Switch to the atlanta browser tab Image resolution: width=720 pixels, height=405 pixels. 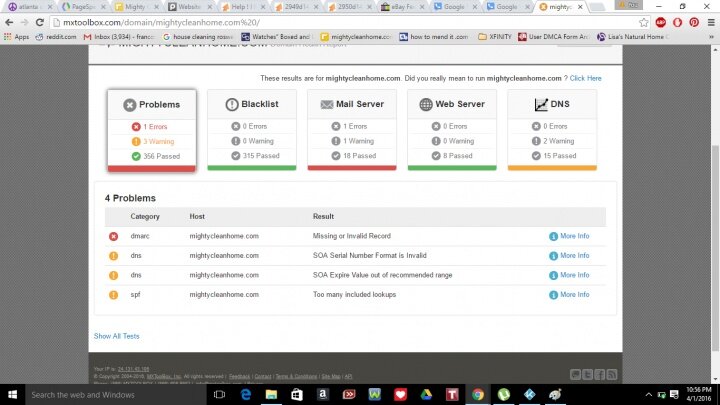[28, 7]
